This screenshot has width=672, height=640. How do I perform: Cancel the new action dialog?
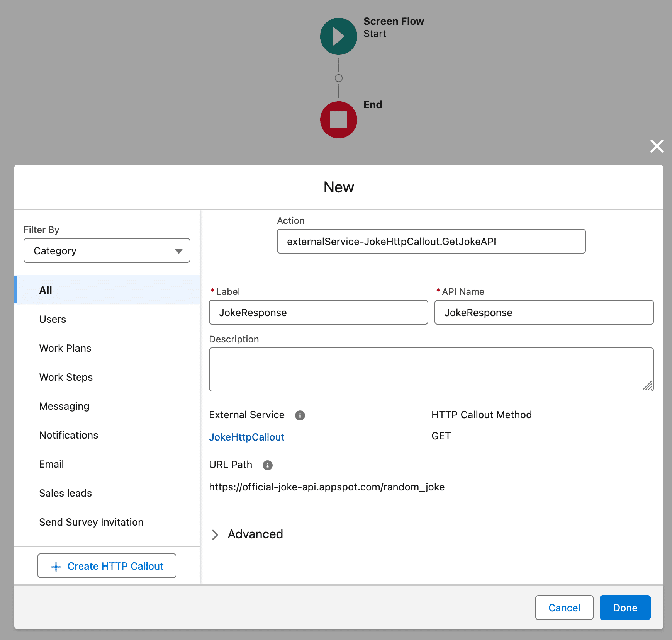point(564,608)
